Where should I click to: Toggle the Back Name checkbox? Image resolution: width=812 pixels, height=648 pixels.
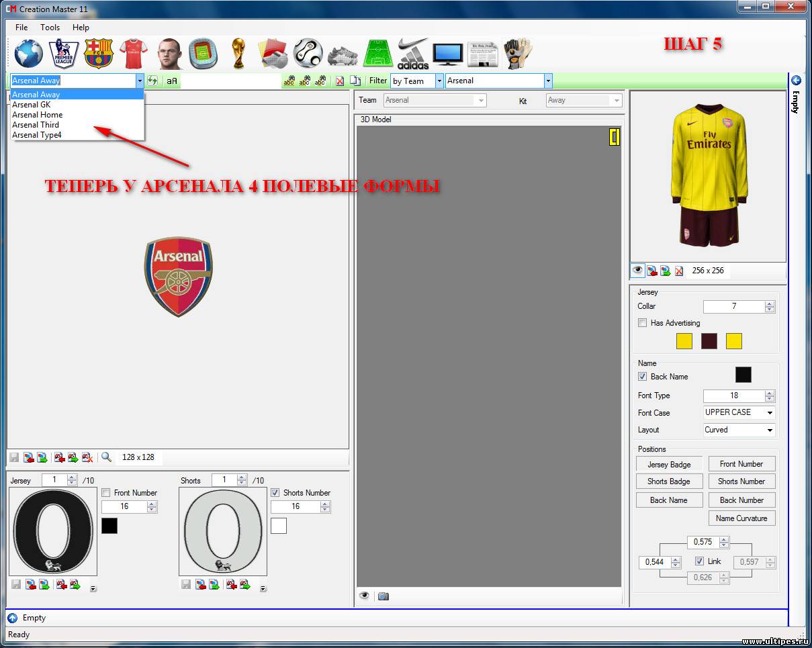[x=643, y=377]
